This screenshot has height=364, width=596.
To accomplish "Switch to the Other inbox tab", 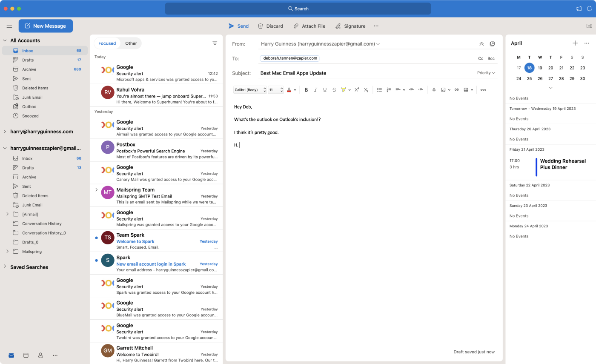I will tap(131, 43).
